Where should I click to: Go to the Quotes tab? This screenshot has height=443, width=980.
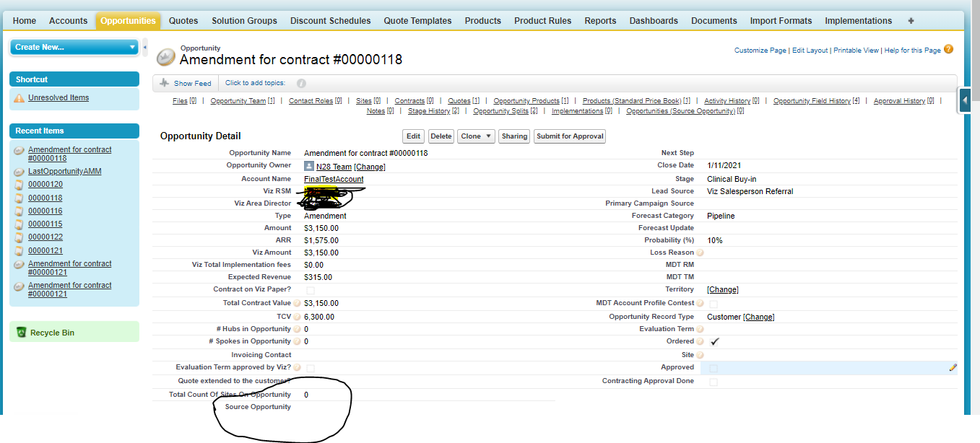[x=183, y=21]
